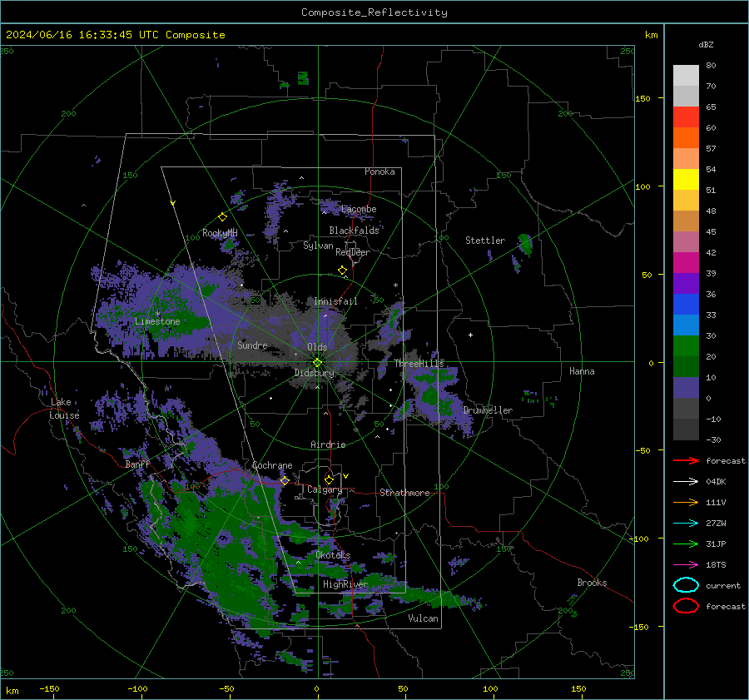Image resolution: width=749 pixels, height=700 pixels.
Task: Click the white 04DK arrow in legend
Action: click(686, 481)
